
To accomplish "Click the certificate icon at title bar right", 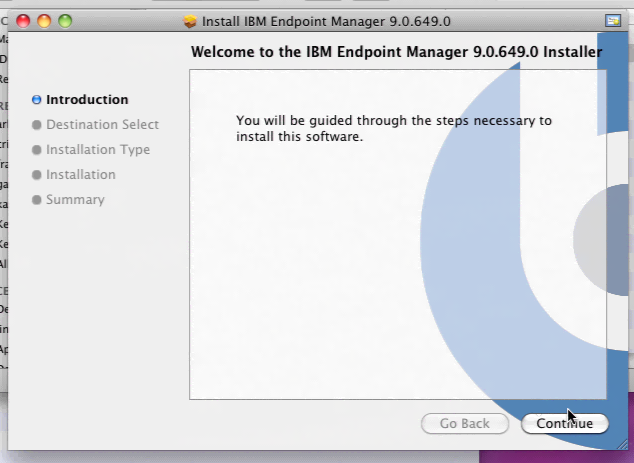I will click(613, 21).
